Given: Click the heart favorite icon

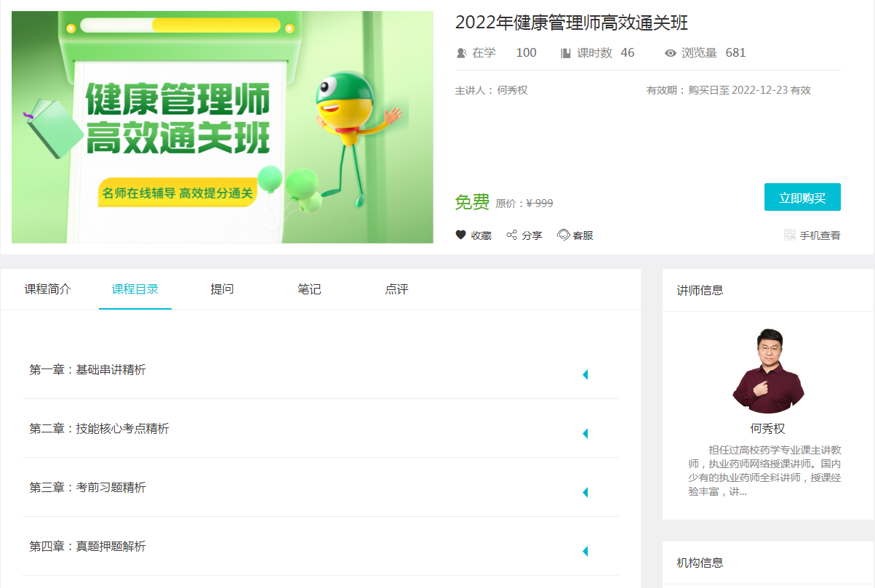Looking at the screenshot, I should click(x=460, y=235).
